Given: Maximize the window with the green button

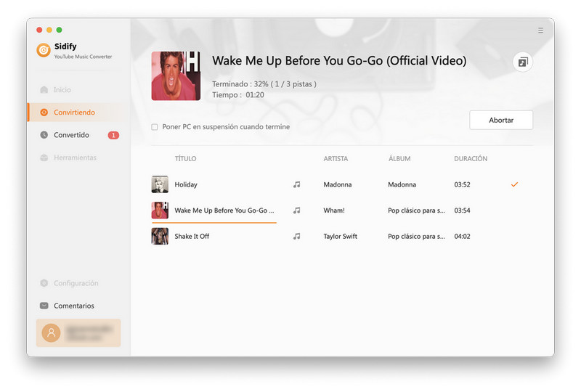Looking at the screenshot, I should (x=60, y=30).
